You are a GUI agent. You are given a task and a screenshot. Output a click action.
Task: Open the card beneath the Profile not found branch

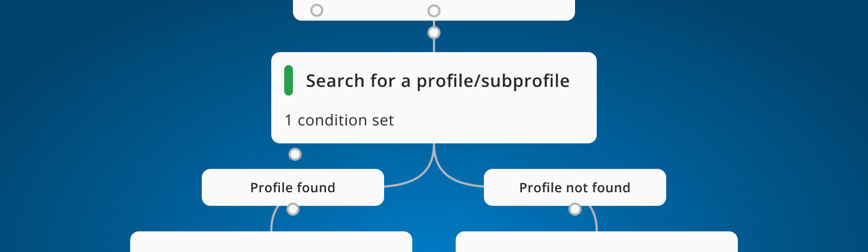[x=597, y=242]
